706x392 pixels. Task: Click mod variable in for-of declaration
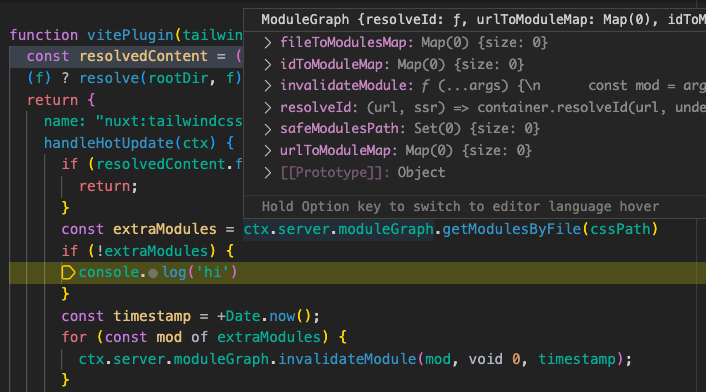pos(169,337)
